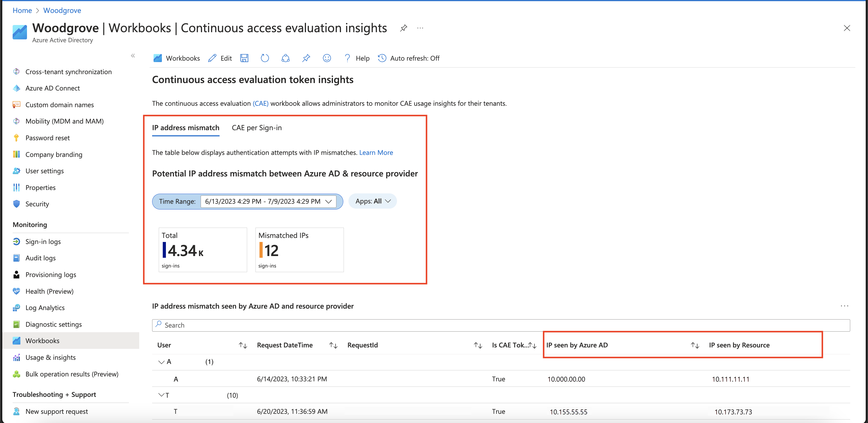Navigate to Home via breadcrumb
The image size is (868, 423).
point(22,10)
